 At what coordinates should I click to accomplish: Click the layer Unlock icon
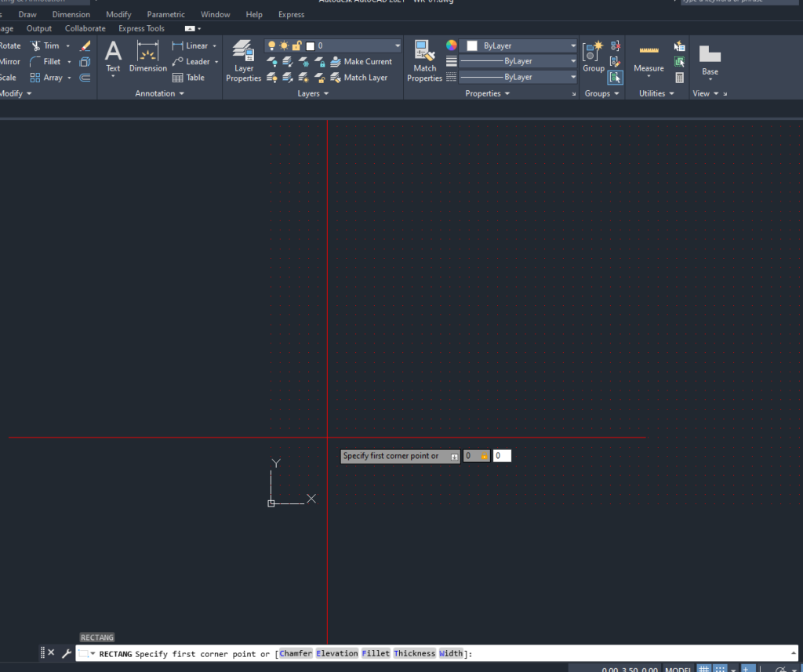pyautogui.click(x=320, y=78)
